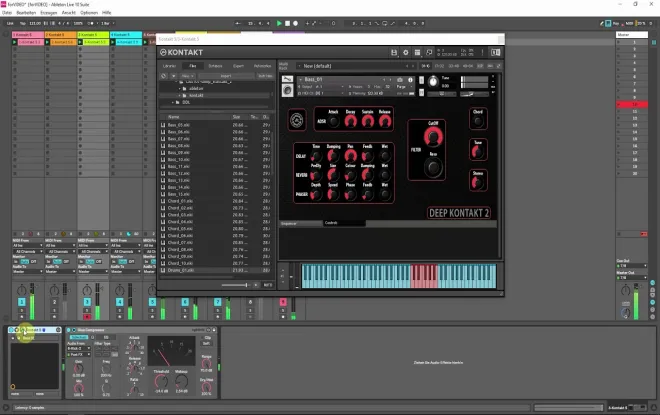Click the Bass_01 info icon
The image size is (660, 415).
tap(410, 80)
